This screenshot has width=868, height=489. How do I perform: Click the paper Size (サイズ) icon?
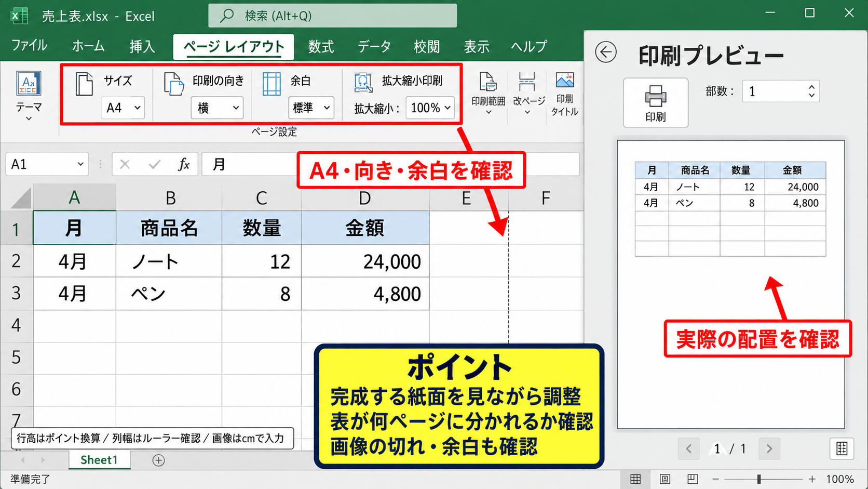click(x=84, y=84)
